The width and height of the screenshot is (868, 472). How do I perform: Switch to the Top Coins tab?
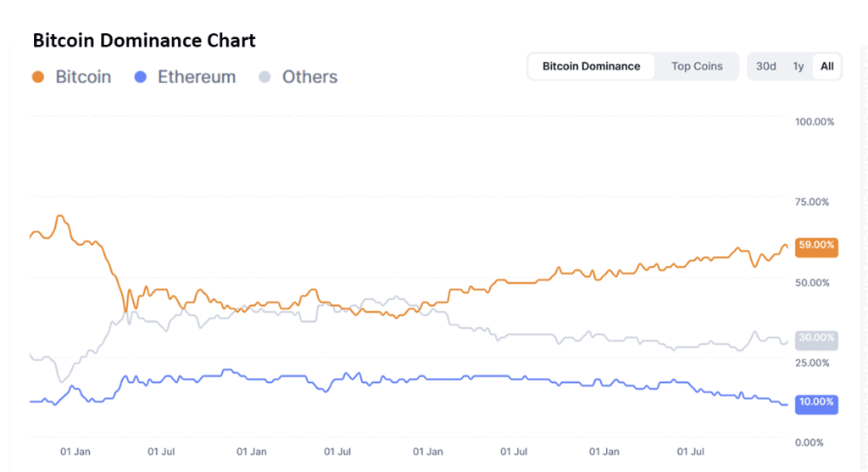[x=697, y=66]
